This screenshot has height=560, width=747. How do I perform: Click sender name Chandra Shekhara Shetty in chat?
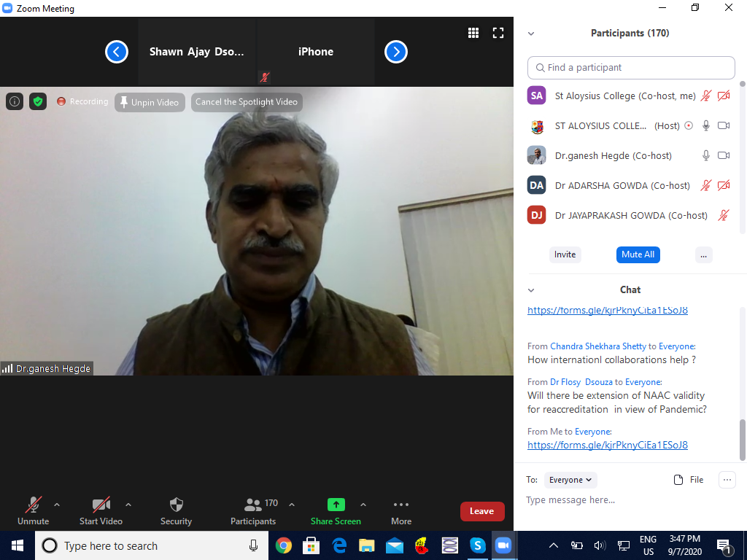[598, 346]
